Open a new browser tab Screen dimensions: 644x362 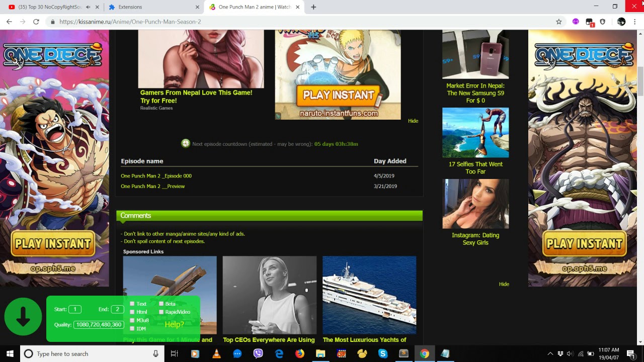tap(313, 7)
